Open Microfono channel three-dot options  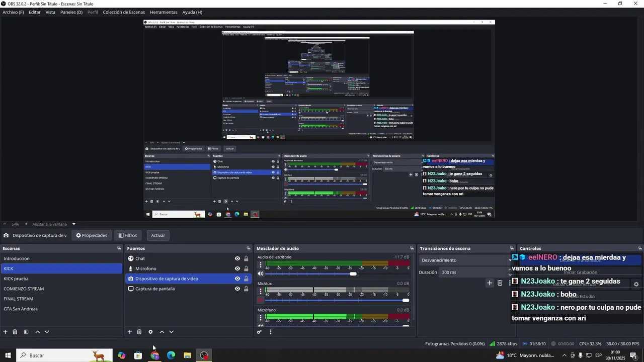(x=260, y=318)
